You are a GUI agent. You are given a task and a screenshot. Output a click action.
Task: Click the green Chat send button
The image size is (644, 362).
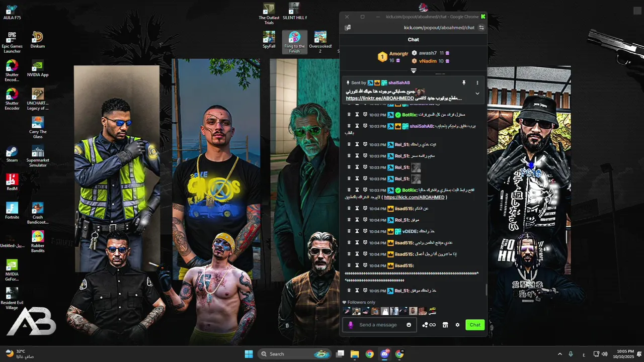(x=475, y=325)
